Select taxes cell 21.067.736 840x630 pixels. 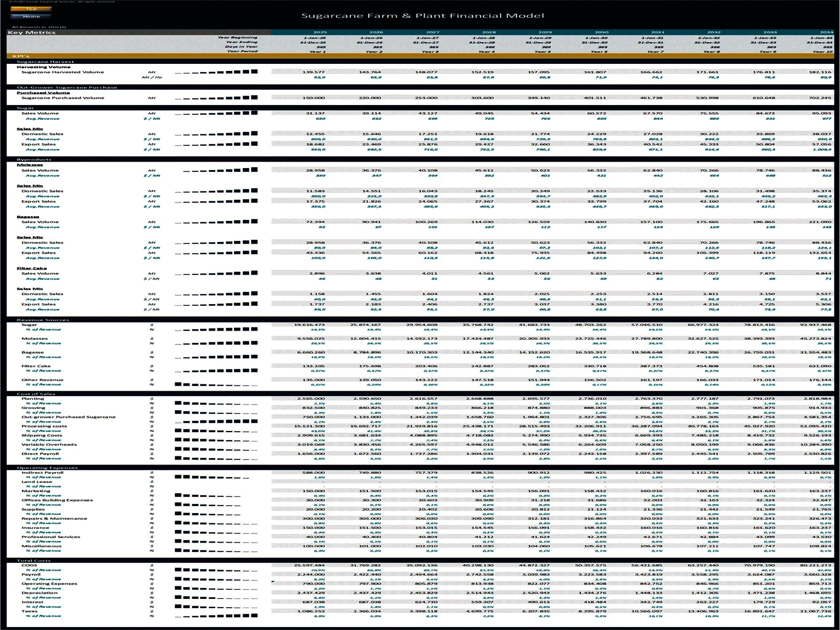[x=816, y=611]
